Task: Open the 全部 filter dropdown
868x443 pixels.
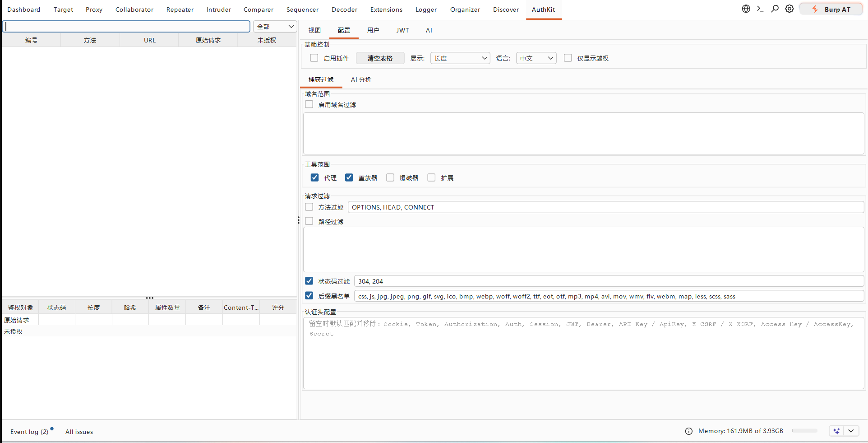Action: point(275,27)
